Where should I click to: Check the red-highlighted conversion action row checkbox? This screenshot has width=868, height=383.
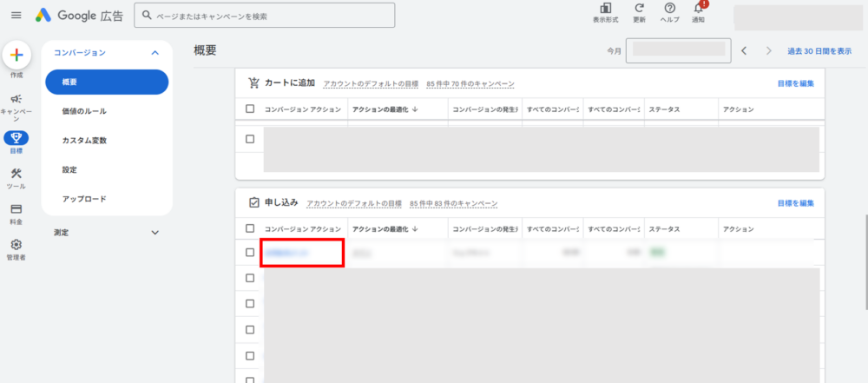pos(250,253)
